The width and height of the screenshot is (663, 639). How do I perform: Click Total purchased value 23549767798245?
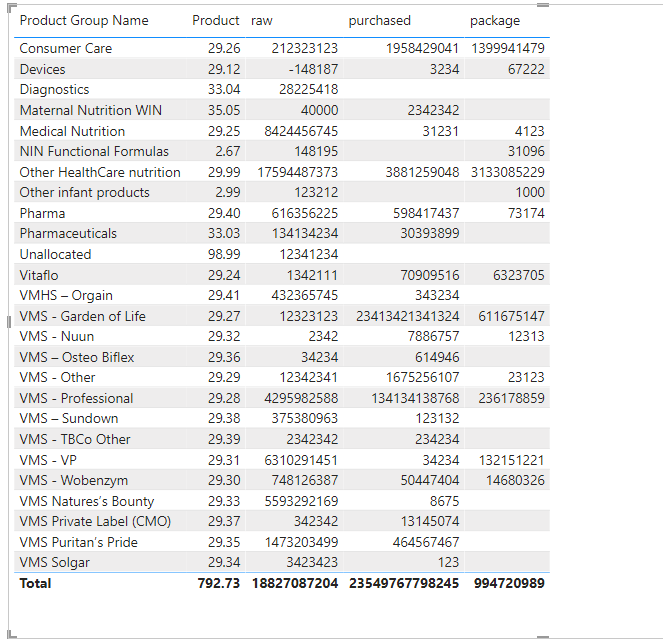coord(404,584)
